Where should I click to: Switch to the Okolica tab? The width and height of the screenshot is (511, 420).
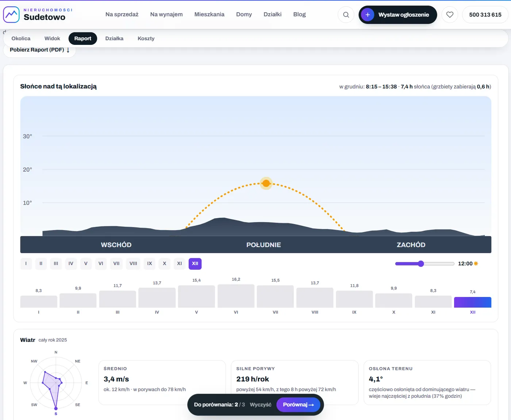(21, 38)
